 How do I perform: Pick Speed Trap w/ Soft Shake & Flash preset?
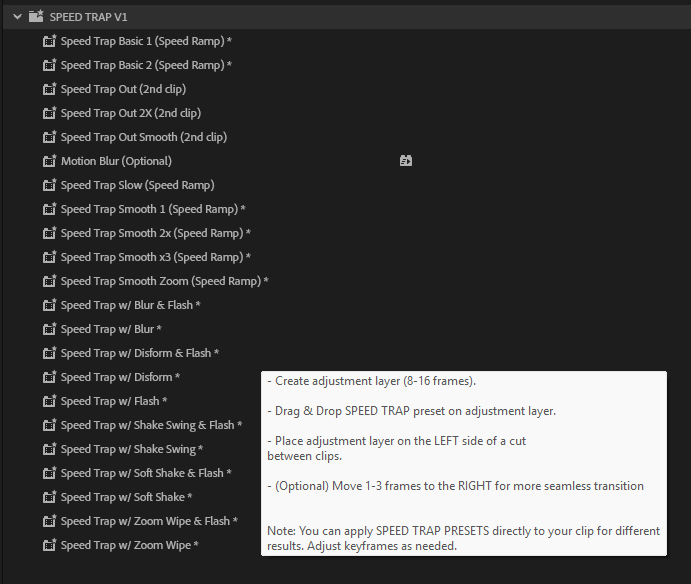pyautogui.click(x=146, y=473)
